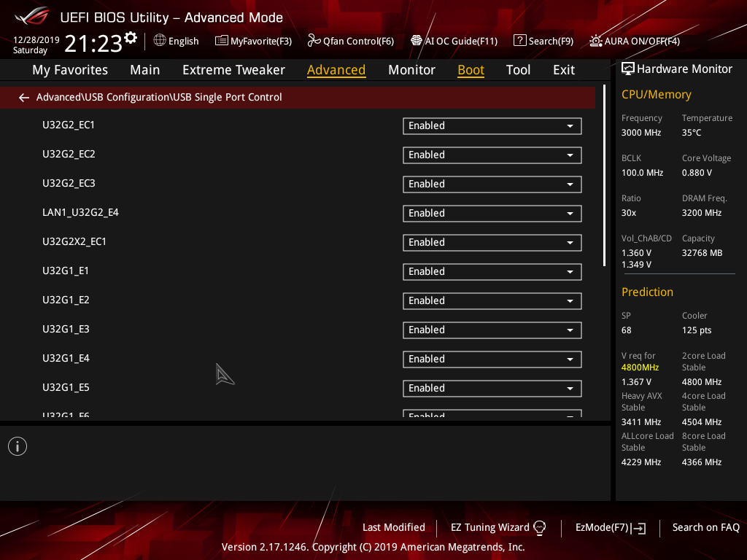Click the Prediction heading

[x=647, y=292]
